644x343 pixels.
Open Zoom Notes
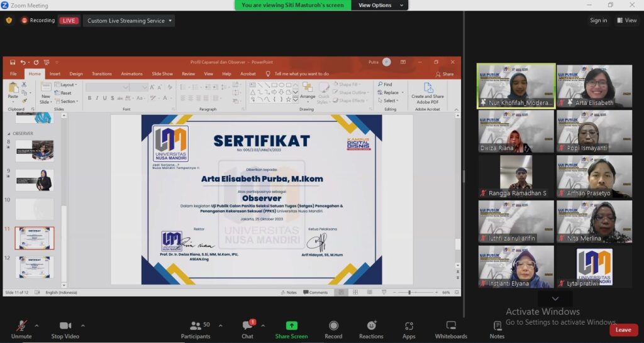[497, 330]
